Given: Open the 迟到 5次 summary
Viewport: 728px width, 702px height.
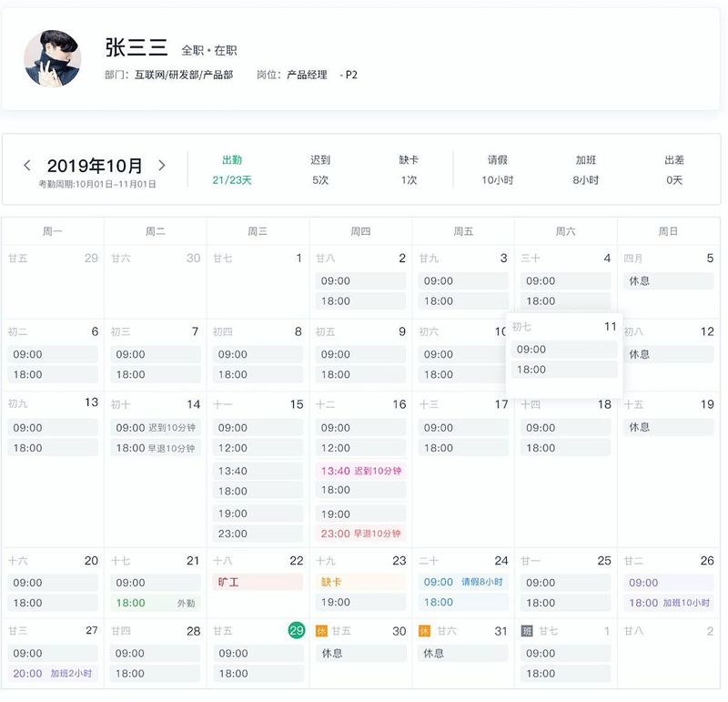Looking at the screenshot, I should [320, 170].
